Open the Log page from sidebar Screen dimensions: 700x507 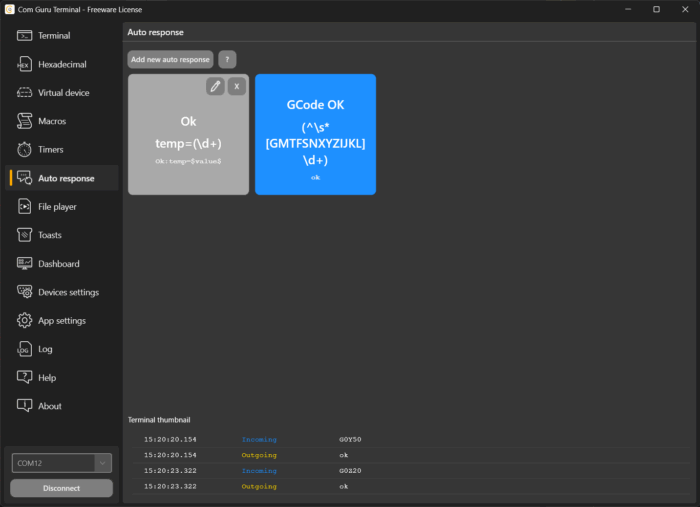45,350
